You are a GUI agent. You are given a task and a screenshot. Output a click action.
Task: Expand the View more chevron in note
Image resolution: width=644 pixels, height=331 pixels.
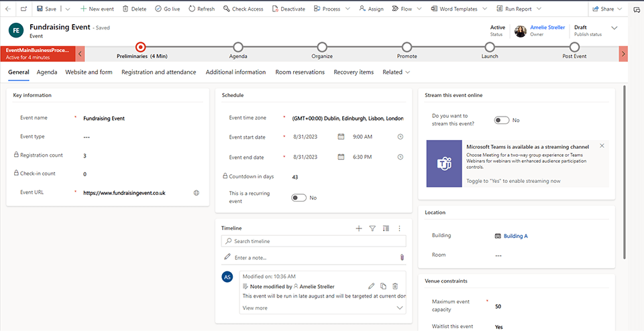(x=400, y=308)
